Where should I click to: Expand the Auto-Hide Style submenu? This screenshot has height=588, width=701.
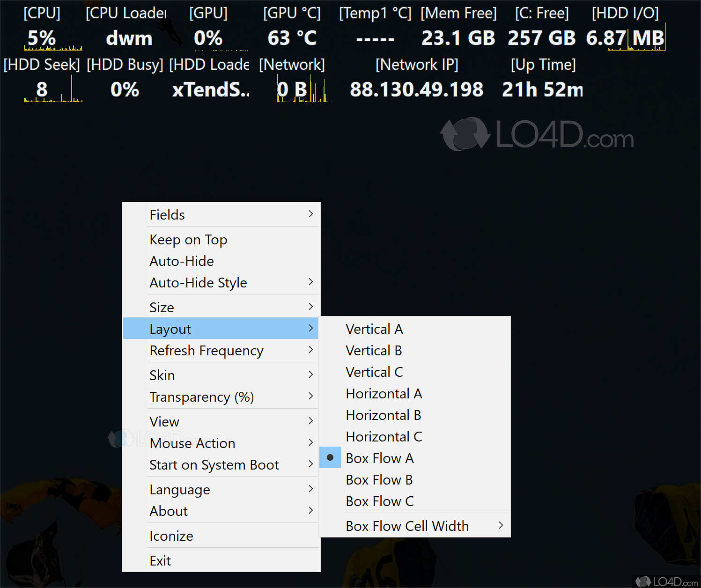pyautogui.click(x=198, y=283)
